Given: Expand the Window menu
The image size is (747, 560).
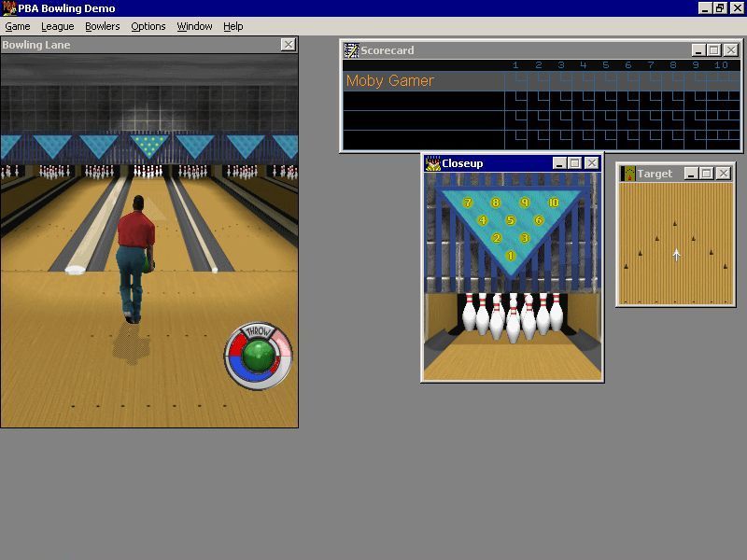Looking at the screenshot, I should [x=194, y=26].
